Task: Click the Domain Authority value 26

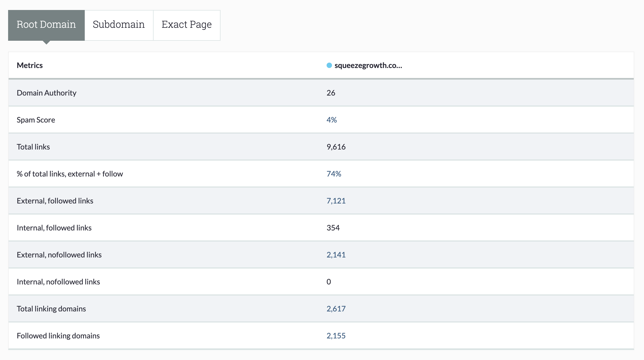Action: click(x=331, y=93)
